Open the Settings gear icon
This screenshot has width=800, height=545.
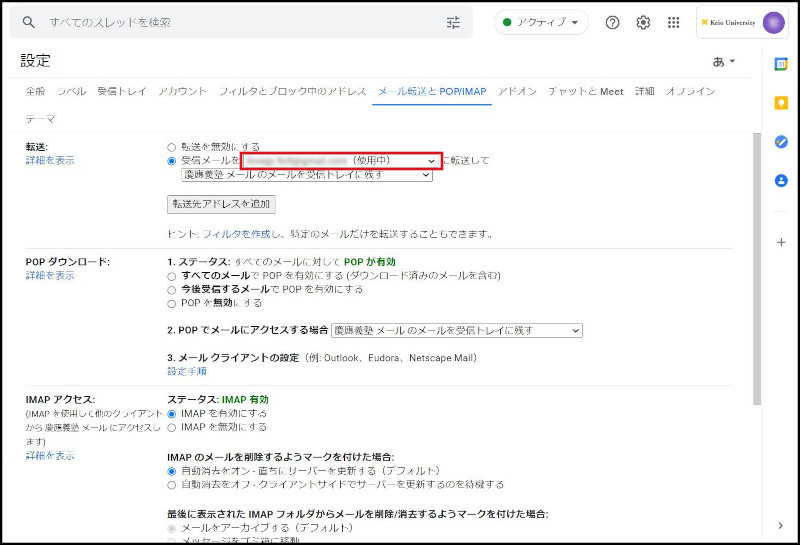643,22
